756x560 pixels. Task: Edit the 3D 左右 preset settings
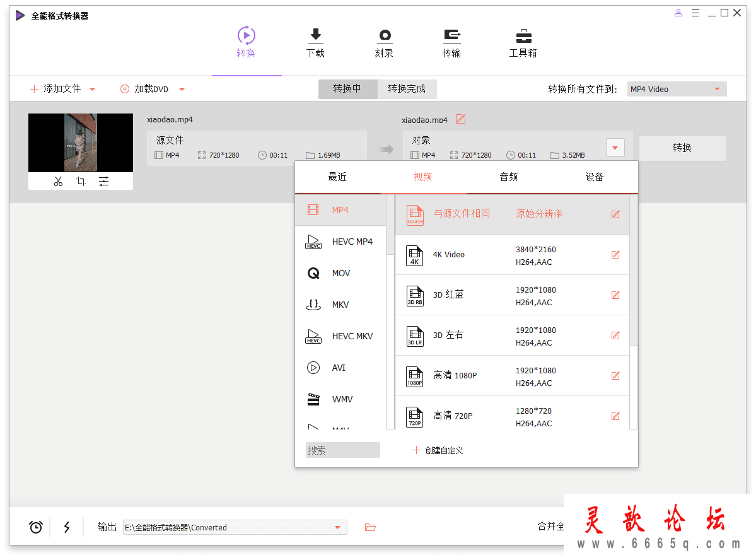[615, 335]
